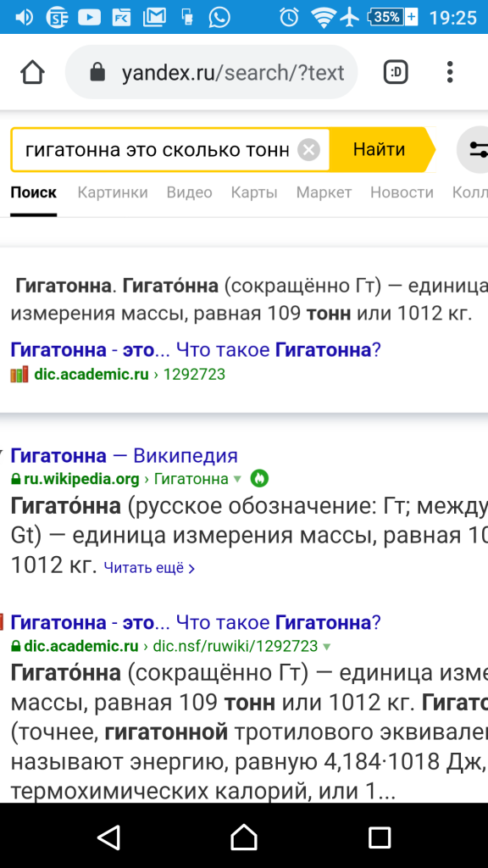The height and width of the screenshot is (868, 488).
Task: Tap the Android home navigation button
Action: [x=244, y=837]
